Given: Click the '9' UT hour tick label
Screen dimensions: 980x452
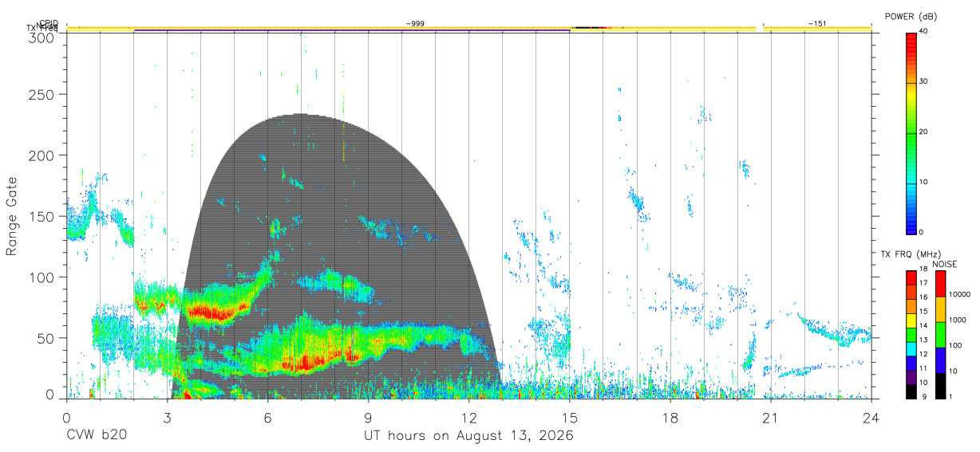Looking at the screenshot, I should [369, 417].
